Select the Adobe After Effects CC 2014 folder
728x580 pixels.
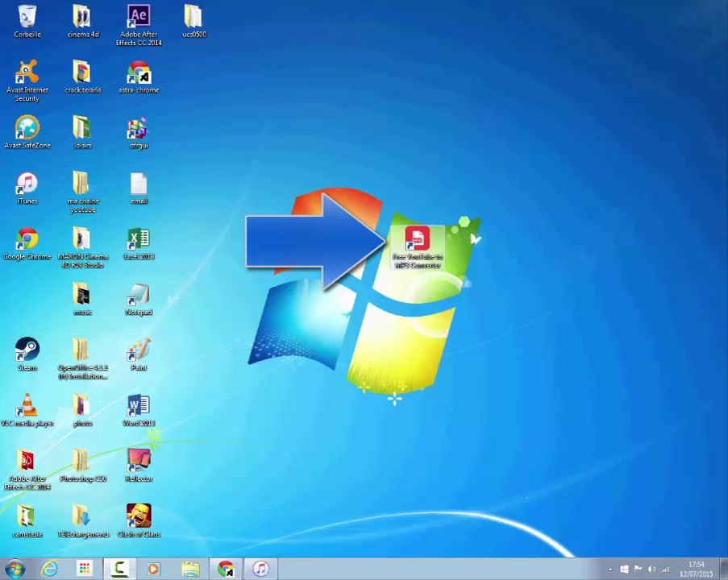[27, 470]
